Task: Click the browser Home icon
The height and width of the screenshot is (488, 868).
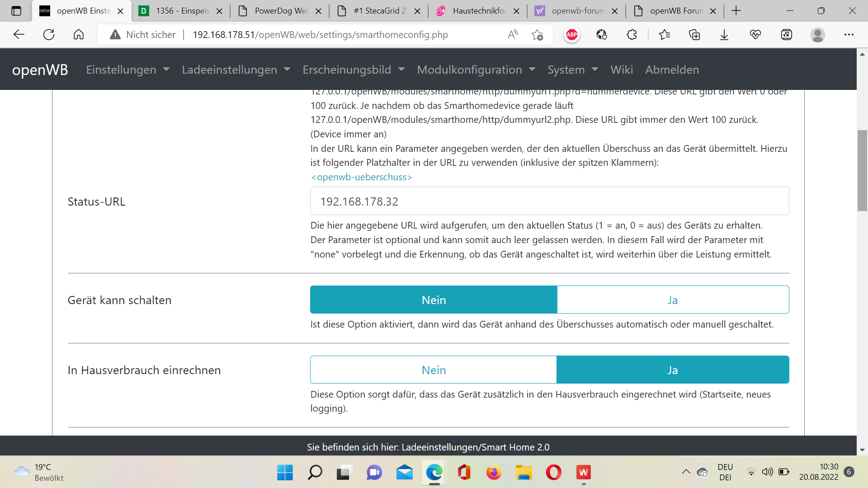Action: [79, 35]
